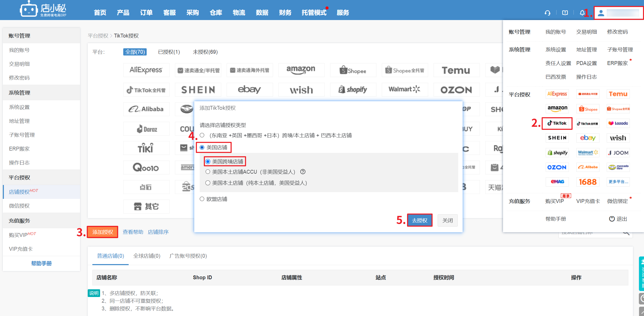Choose the 欧盟店铺 radio option
Viewport: 644px width, 316px height.
click(x=202, y=199)
